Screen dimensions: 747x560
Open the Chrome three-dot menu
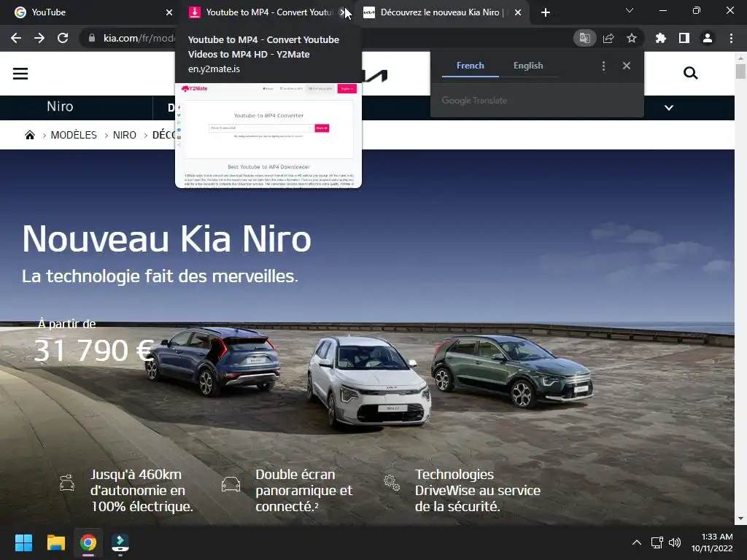[731, 38]
